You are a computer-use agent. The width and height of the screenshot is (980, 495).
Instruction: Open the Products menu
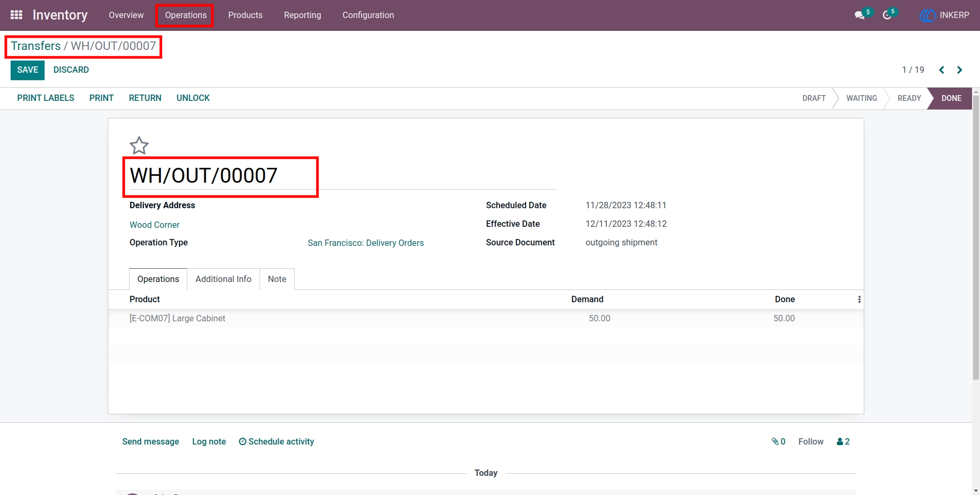tap(245, 15)
